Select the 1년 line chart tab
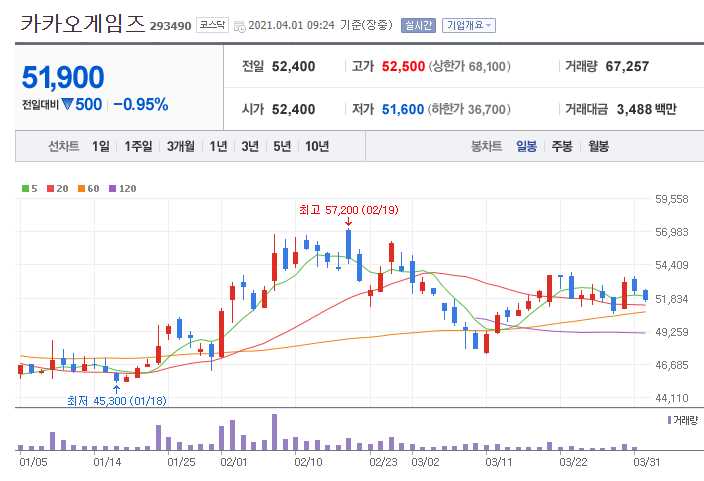Screen dimensions: 704x481 [218, 146]
